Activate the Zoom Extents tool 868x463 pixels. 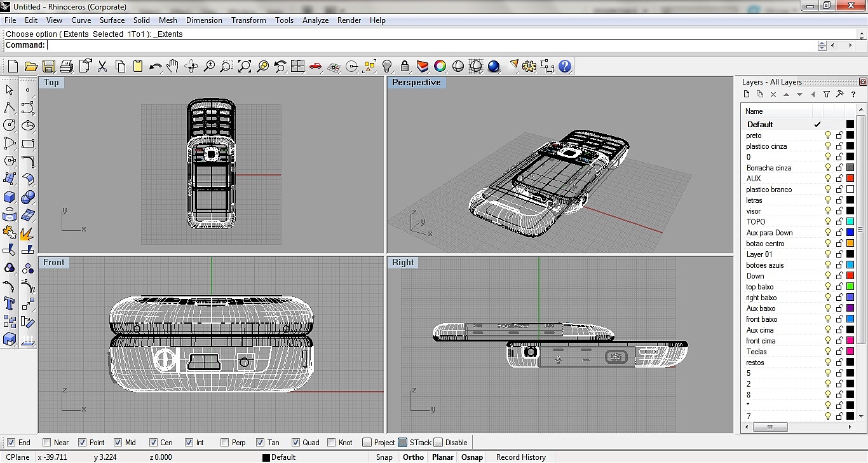click(x=245, y=67)
